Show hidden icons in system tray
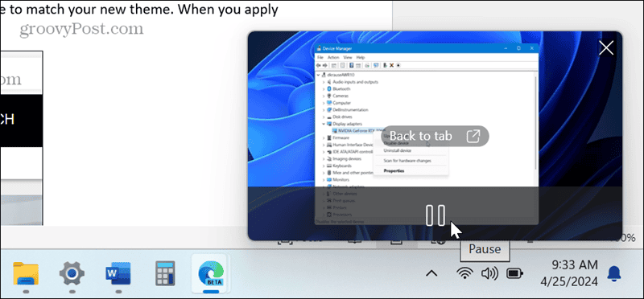 (x=431, y=273)
